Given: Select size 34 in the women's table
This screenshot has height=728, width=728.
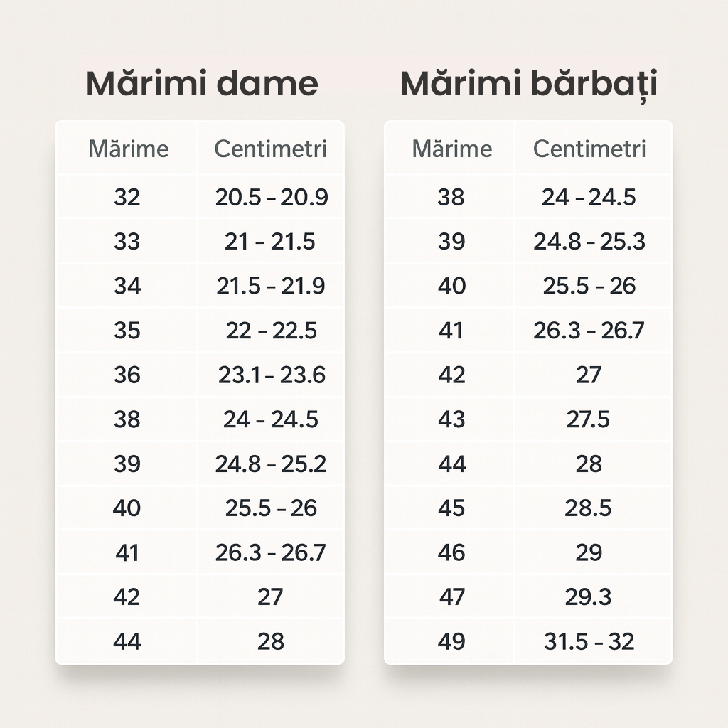Looking at the screenshot, I should tap(127, 286).
